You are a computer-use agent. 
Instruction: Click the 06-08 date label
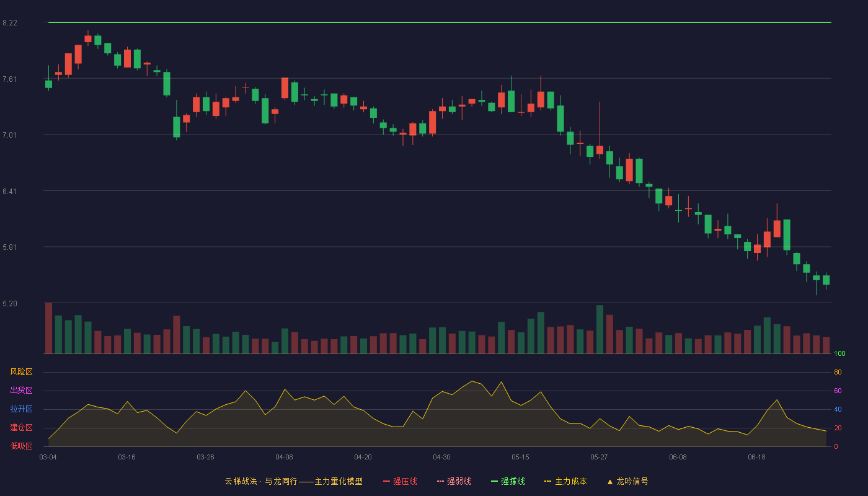pos(678,457)
